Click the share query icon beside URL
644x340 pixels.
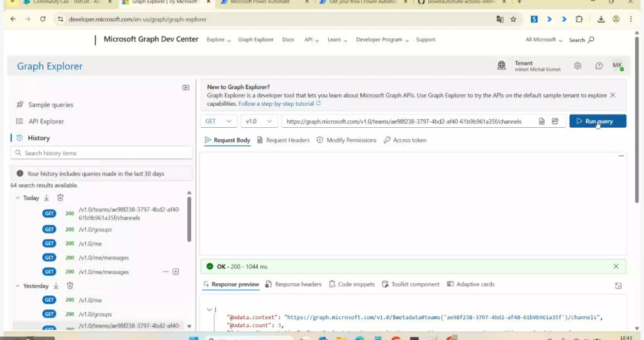pyautogui.click(x=555, y=122)
